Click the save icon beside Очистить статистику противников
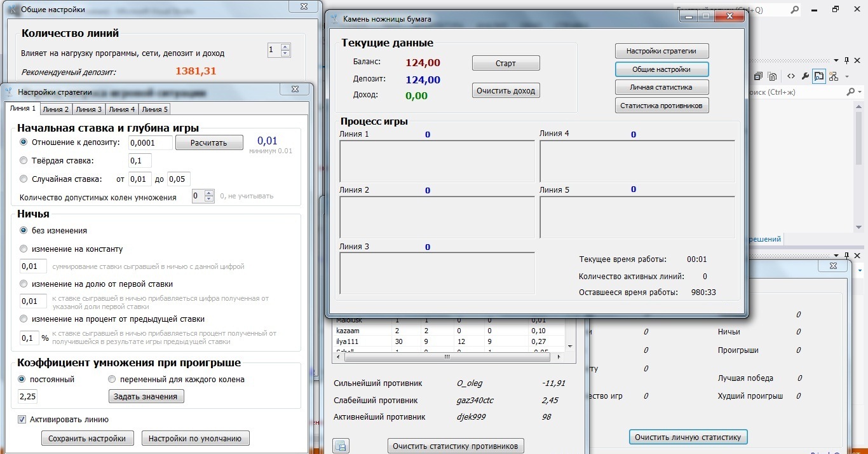 pyautogui.click(x=341, y=446)
